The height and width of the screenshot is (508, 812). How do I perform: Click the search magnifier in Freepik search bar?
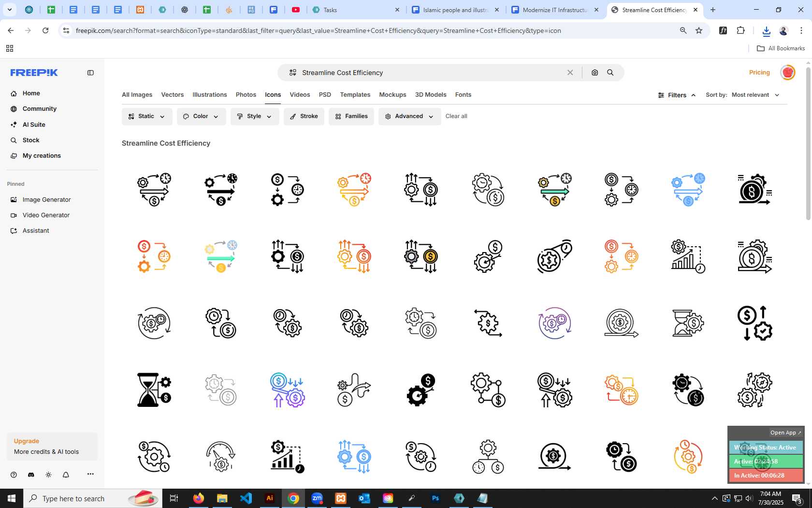610,73
